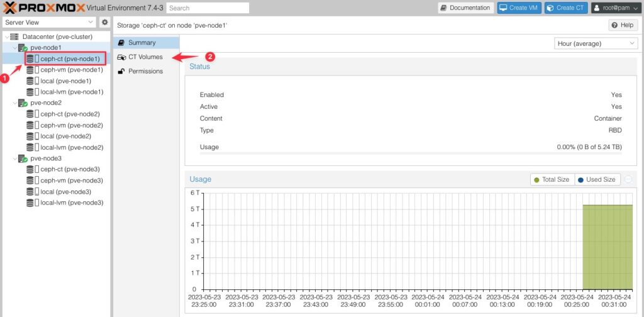Click the usage value '0.00% (0 B of 5.24 TB)'

coord(589,147)
